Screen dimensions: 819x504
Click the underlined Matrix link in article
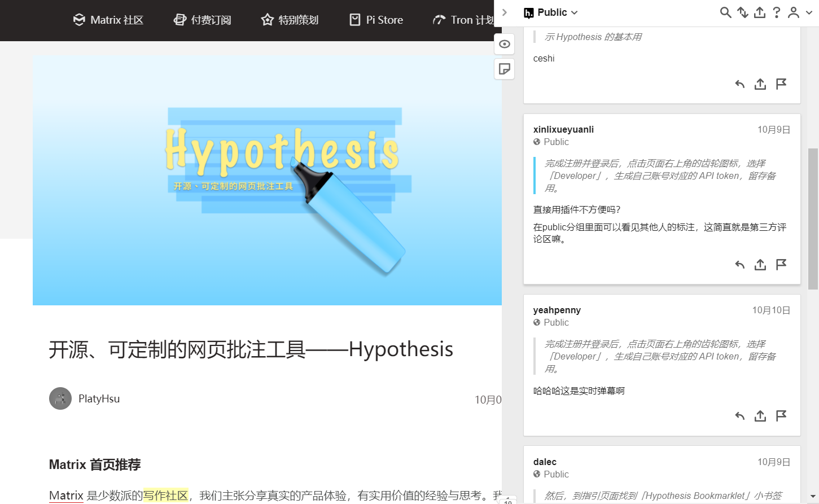[66, 496]
